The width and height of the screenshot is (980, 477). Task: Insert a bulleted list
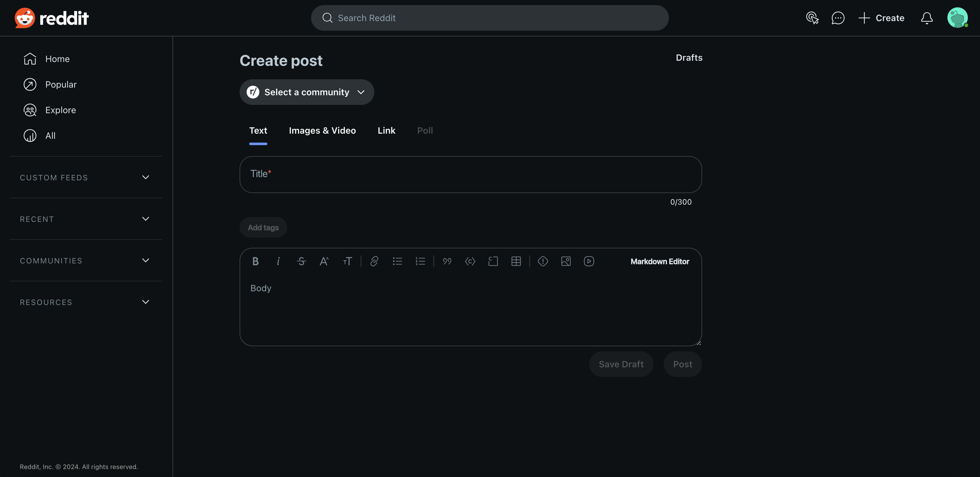(x=397, y=261)
